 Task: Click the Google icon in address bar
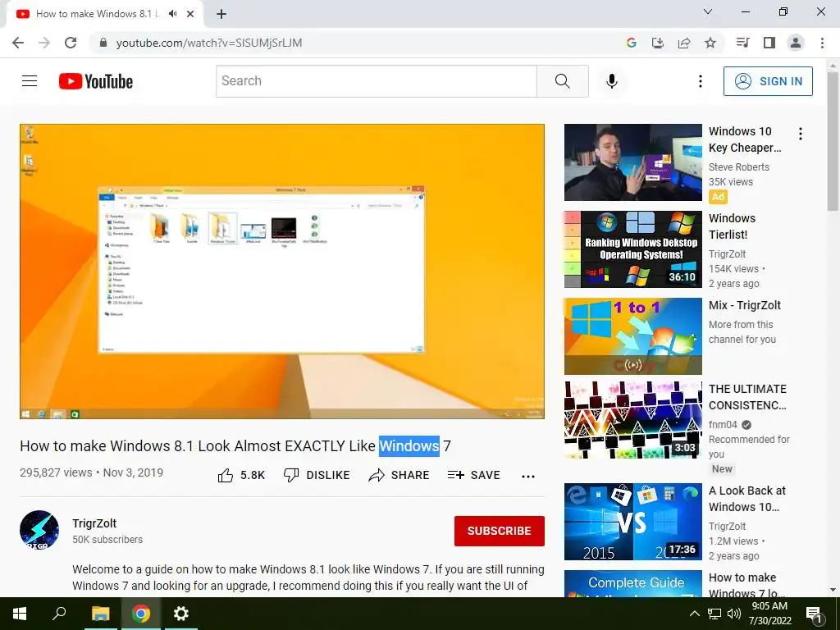pyautogui.click(x=631, y=43)
